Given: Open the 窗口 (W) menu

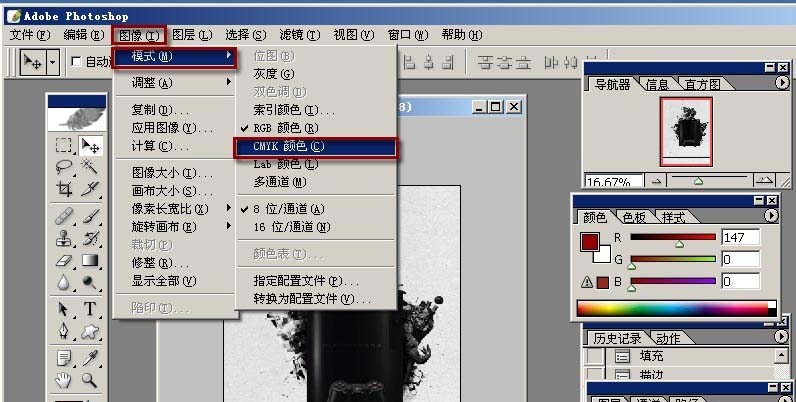Looking at the screenshot, I should pos(408,35).
